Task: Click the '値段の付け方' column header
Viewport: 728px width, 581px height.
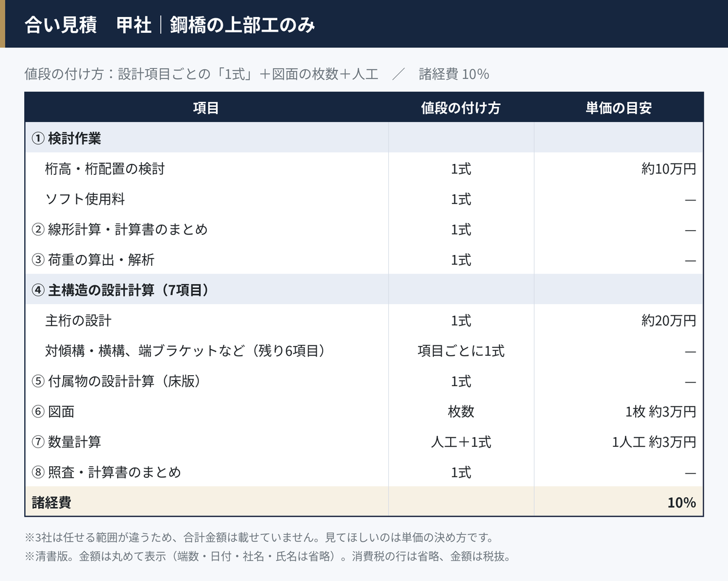Action: pos(461,107)
